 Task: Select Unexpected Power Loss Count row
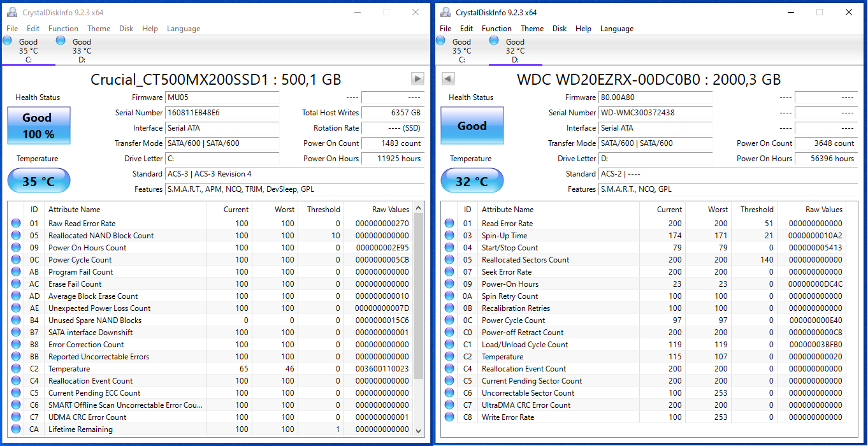tap(210, 308)
